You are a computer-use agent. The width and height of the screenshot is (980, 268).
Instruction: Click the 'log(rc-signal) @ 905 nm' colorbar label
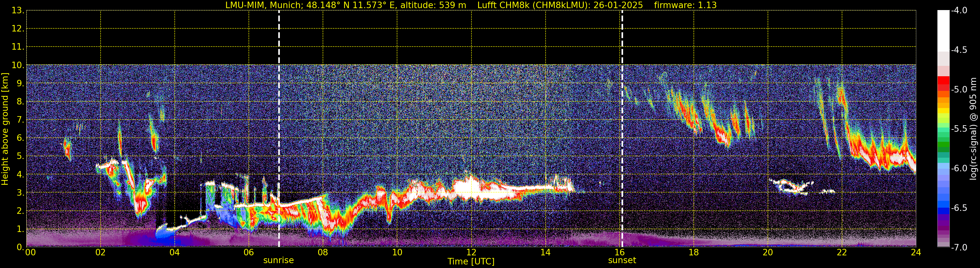pos(973,129)
